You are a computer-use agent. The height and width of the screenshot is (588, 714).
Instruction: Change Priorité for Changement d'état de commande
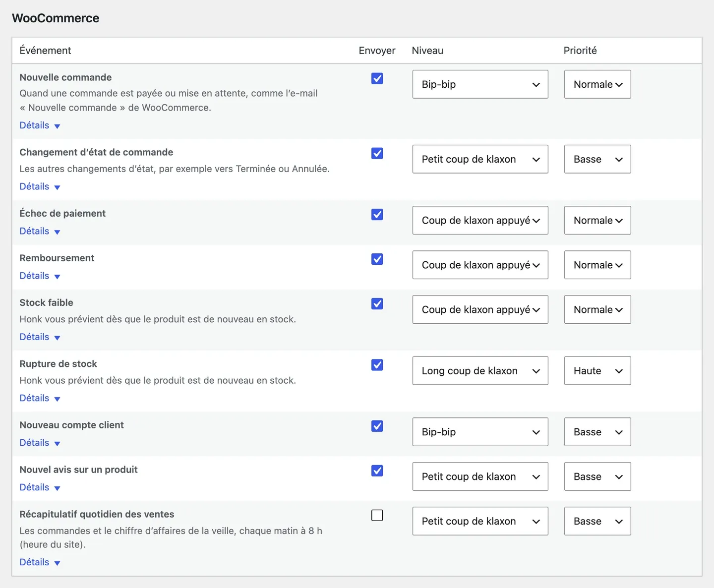(x=597, y=159)
